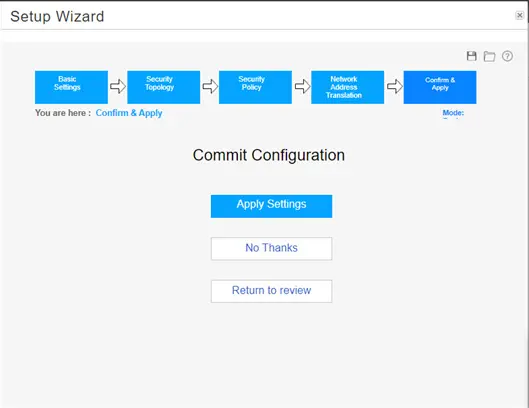529x408 pixels.
Task: Click the Setup Wizard title text
Action: click(57, 17)
